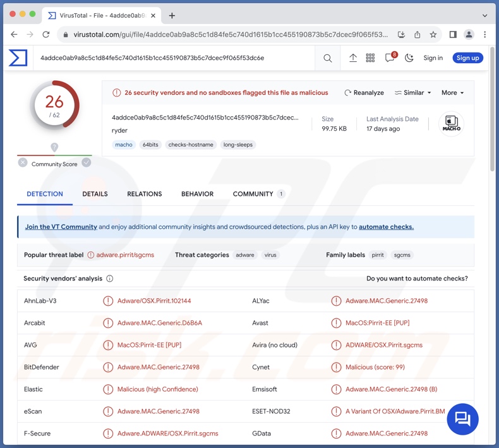Open the apps grid icon
The height and width of the screenshot is (448, 499).
point(371,58)
